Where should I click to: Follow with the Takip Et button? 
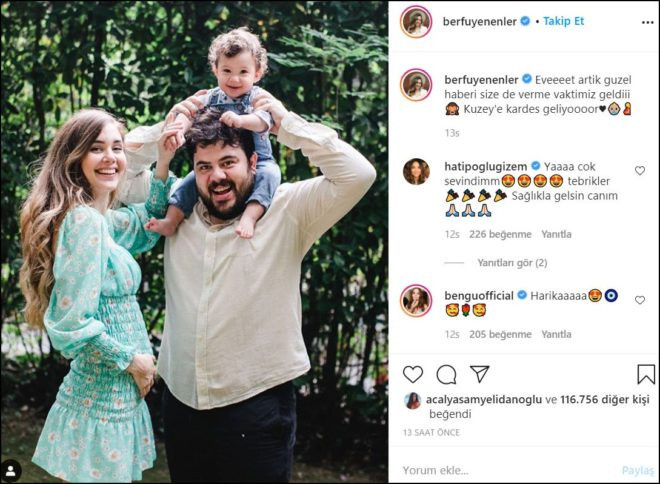[563, 21]
